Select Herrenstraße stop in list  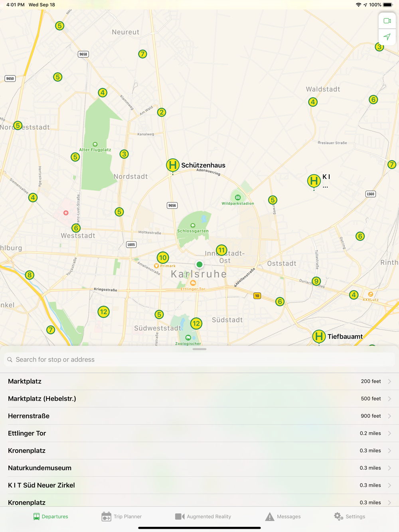199,416
